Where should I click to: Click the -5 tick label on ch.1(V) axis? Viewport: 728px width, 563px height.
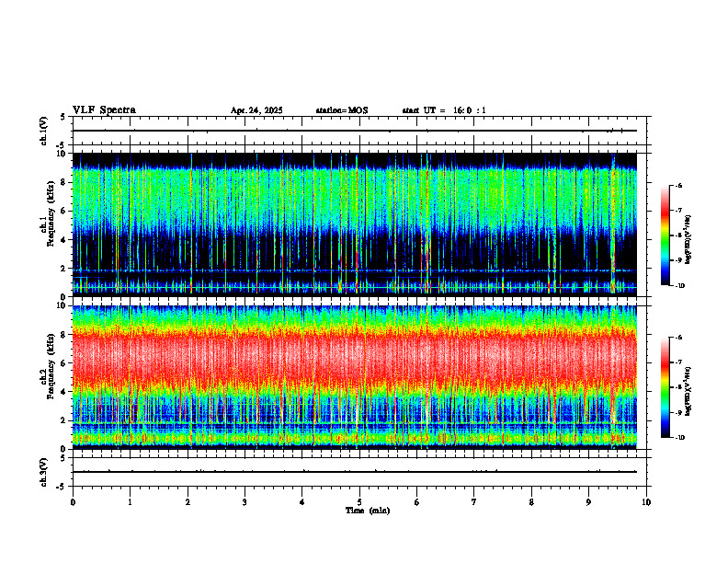click(x=61, y=145)
